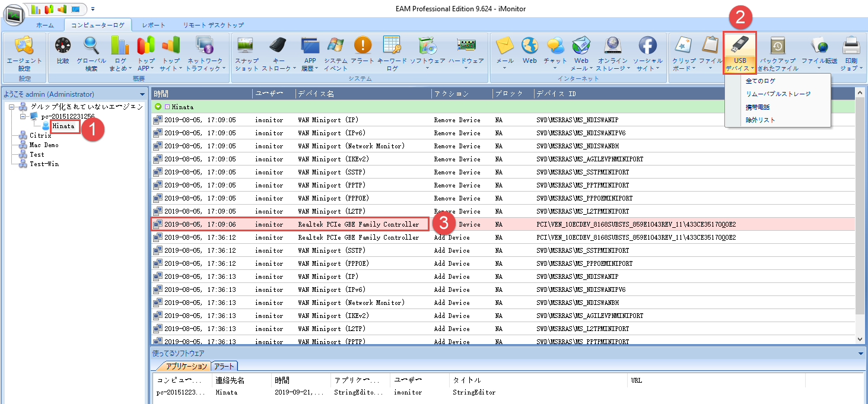
Task: Open the トップサイト chart menu
Action: pos(171,54)
